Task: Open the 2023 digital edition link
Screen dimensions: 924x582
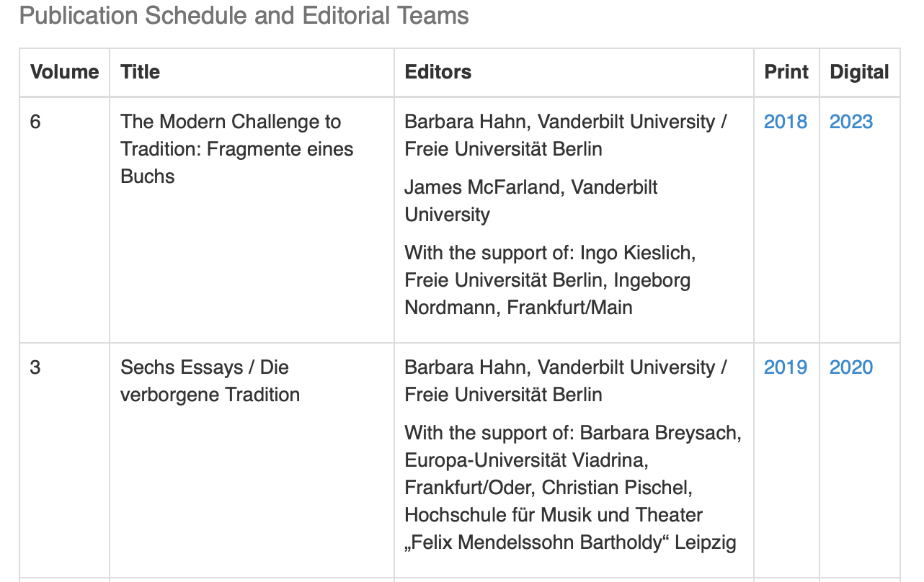Action: coord(850,122)
